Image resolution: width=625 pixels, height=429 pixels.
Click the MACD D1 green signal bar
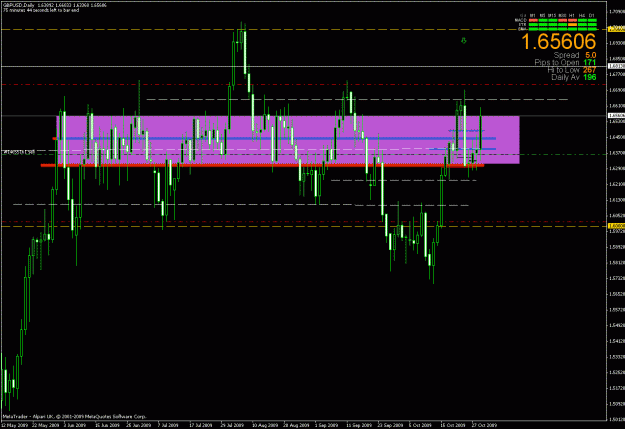(592, 20)
